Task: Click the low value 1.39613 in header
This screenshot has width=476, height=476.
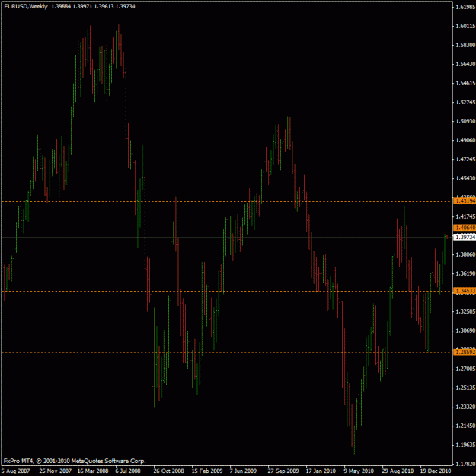Action: [x=104, y=6]
